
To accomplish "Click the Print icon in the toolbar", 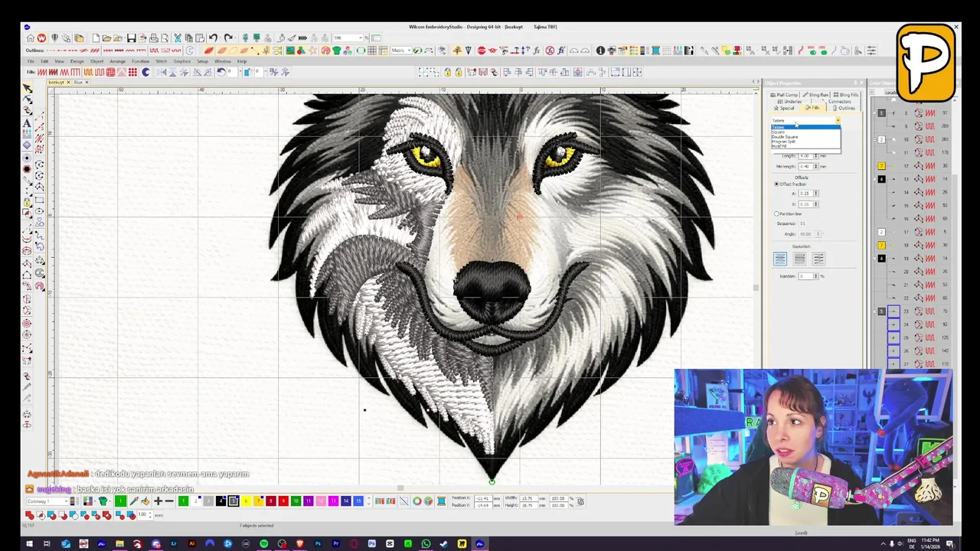I will [x=154, y=38].
